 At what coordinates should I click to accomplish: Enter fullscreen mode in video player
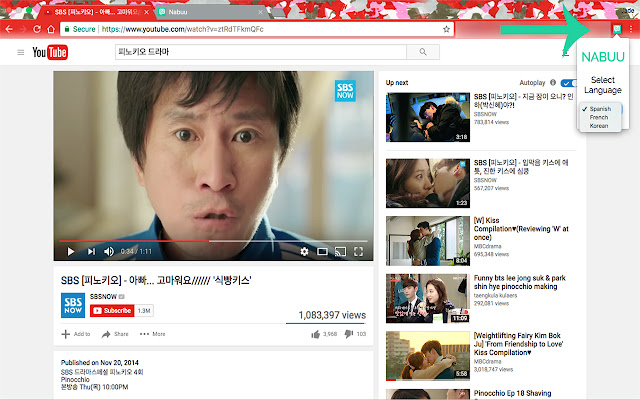360,251
